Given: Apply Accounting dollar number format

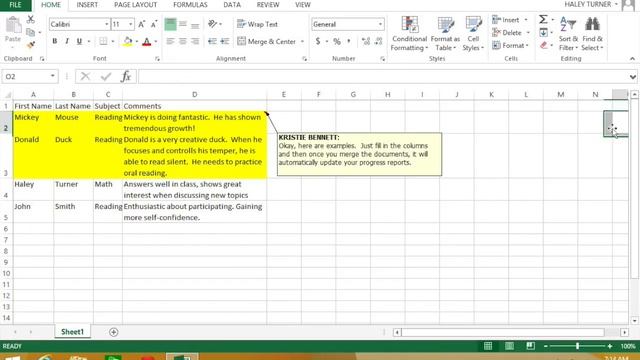Looking at the screenshot, I should coord(318,41).
